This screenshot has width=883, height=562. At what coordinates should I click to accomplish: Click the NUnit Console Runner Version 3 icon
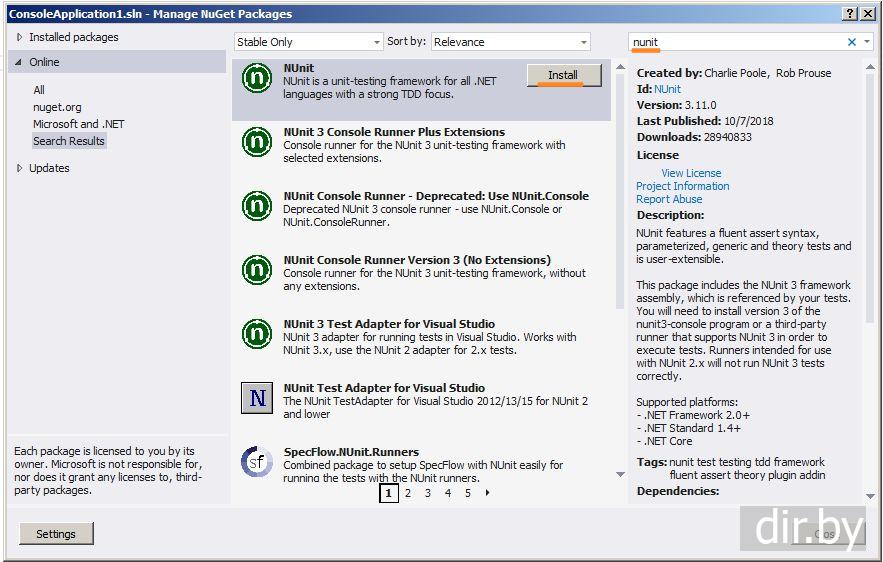pos(257,270)
